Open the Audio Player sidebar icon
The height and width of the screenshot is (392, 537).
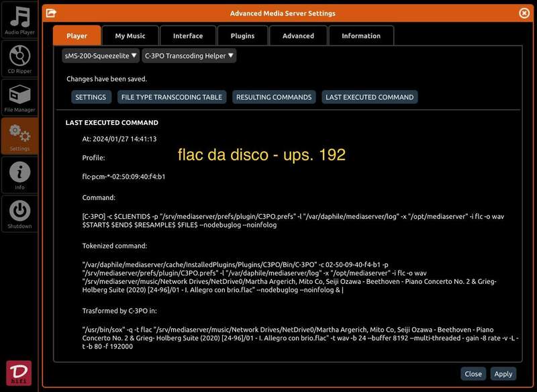click(19, 19)
